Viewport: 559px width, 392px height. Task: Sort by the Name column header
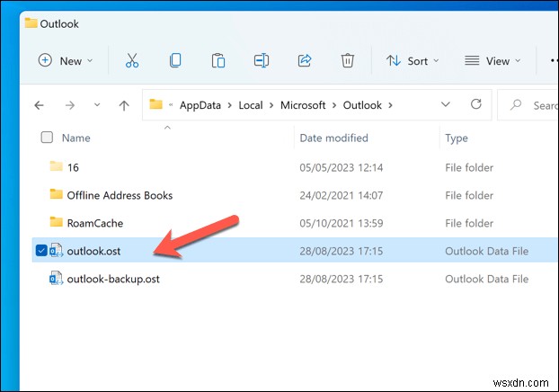(x=75, y=138)
